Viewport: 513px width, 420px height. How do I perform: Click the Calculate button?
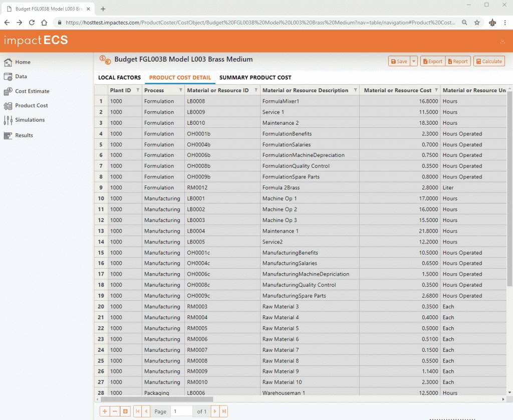click(x=489, y=61)
